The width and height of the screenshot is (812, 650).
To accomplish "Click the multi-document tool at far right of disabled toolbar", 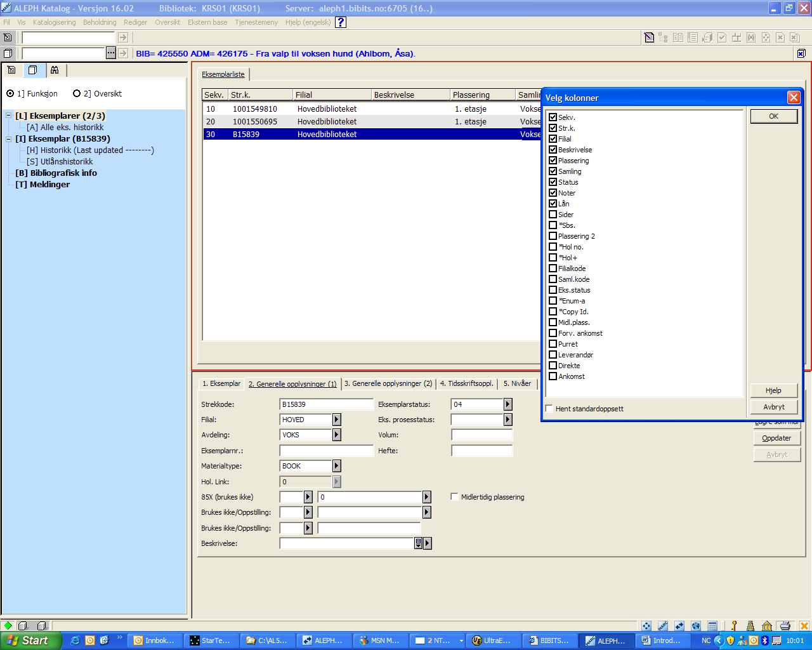I will [795, 37].
